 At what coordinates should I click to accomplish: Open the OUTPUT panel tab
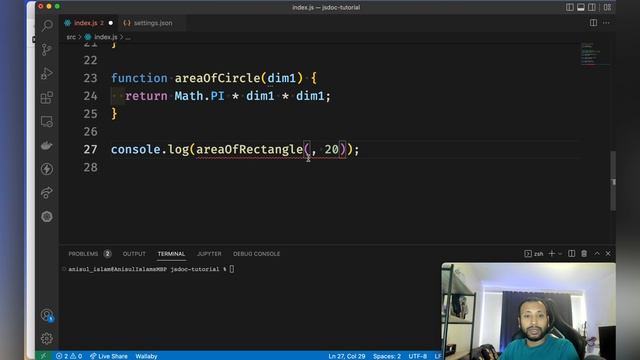134,254
